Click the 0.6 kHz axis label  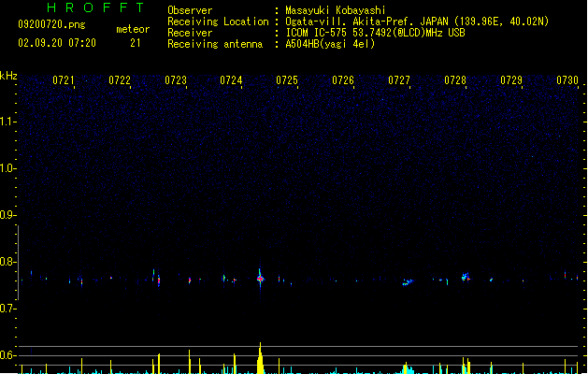(x=7, y=355)
